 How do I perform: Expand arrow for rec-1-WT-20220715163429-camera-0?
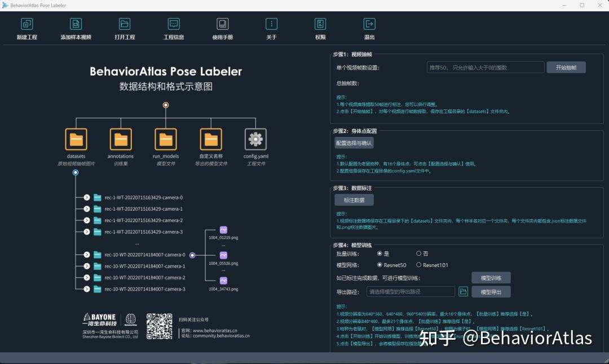[87, 198]
